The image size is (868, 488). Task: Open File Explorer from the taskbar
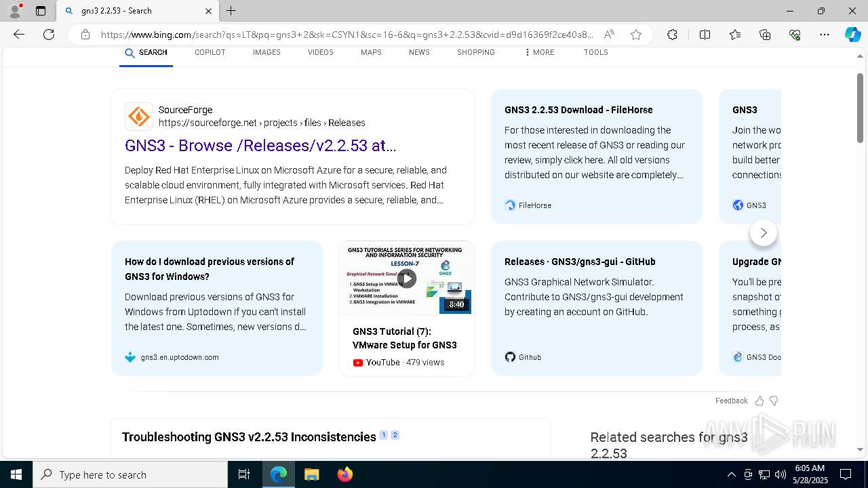pos(311,474)
